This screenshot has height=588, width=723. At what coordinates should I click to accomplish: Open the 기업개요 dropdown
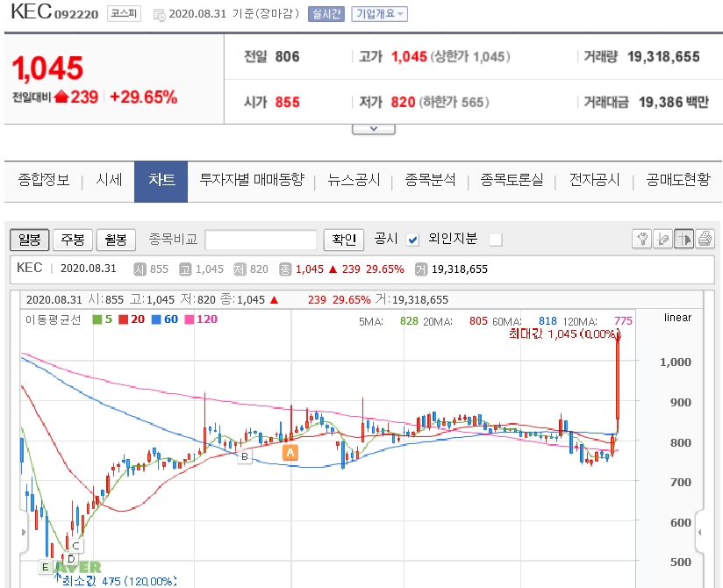(x=379, y=14)
